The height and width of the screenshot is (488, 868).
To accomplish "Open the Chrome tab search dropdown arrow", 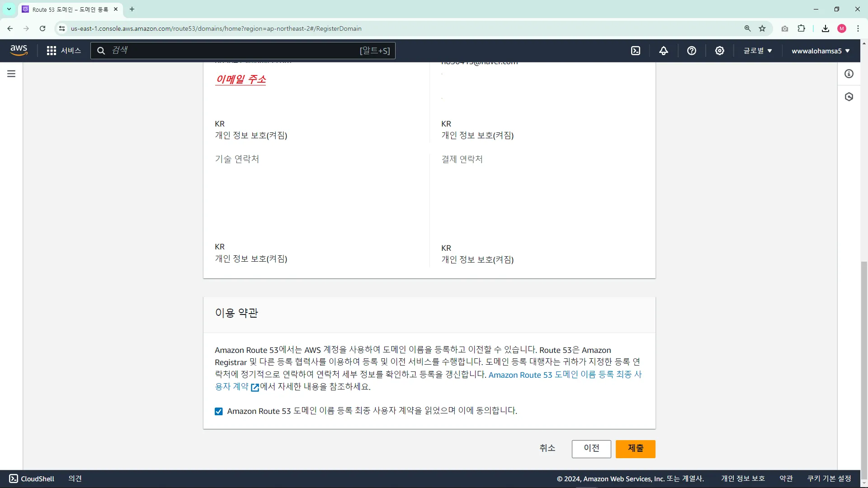I will 9,9.
